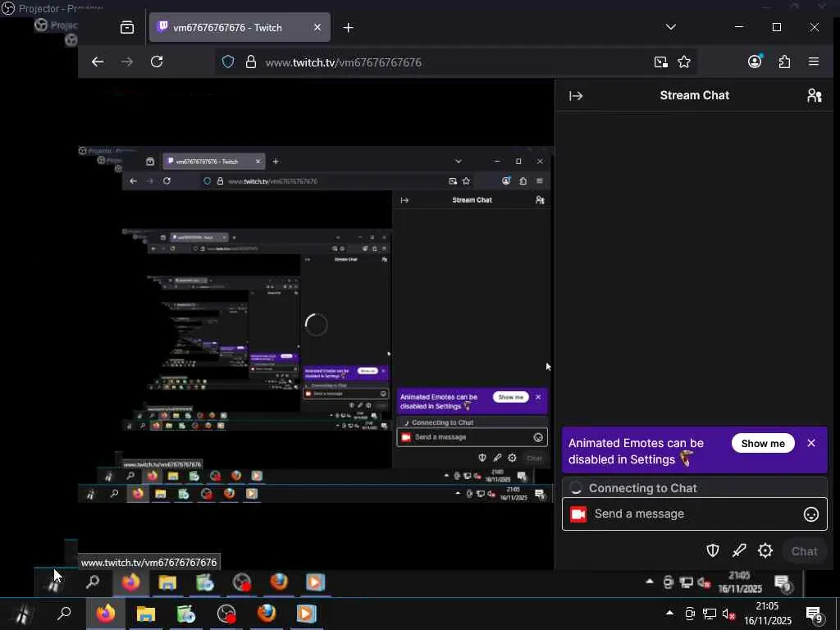Click the largest Chat send button
Image resolution: width=840 pixels, height=630 pixels.
[804, 551]
